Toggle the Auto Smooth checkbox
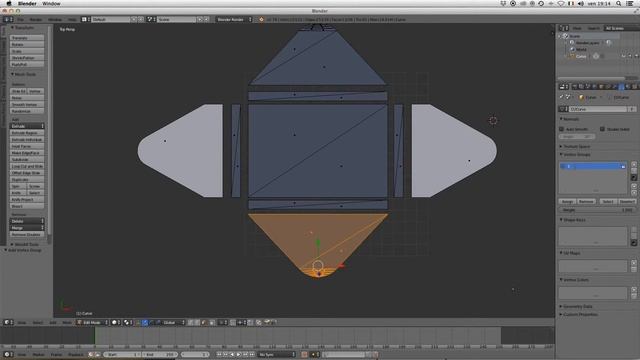The width and height of the screenshot is (640, 360). pyautogui.click(x=562, y=129)
